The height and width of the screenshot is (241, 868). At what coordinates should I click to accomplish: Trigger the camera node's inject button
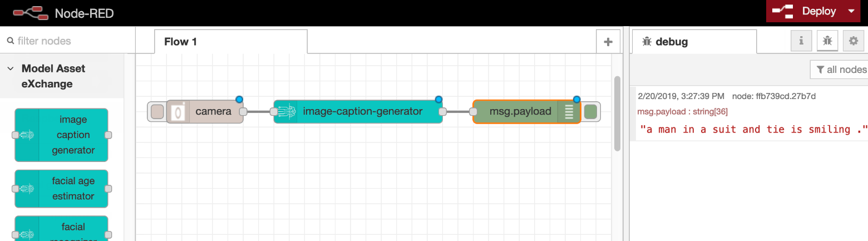157,112
